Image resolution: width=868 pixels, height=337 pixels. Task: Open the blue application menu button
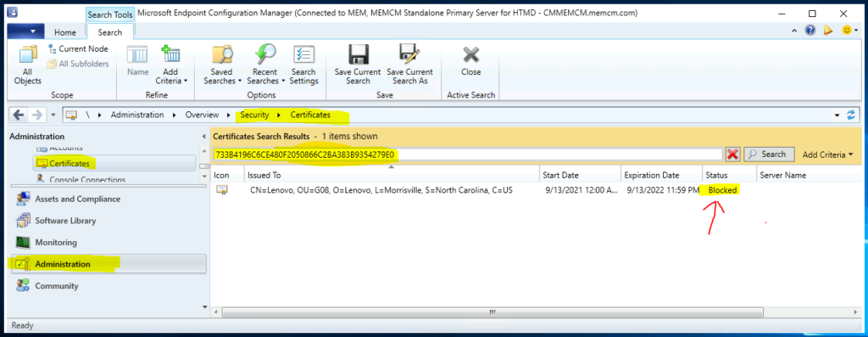coord(25,31)
